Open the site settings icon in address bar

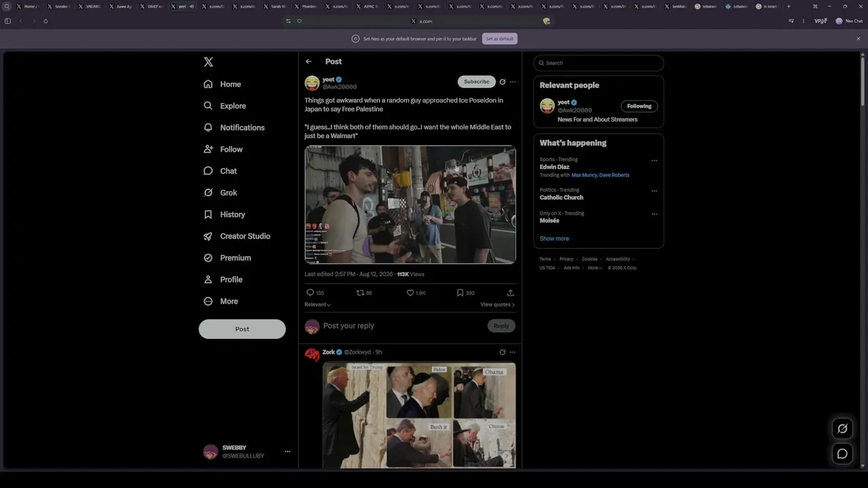(288, 21)
